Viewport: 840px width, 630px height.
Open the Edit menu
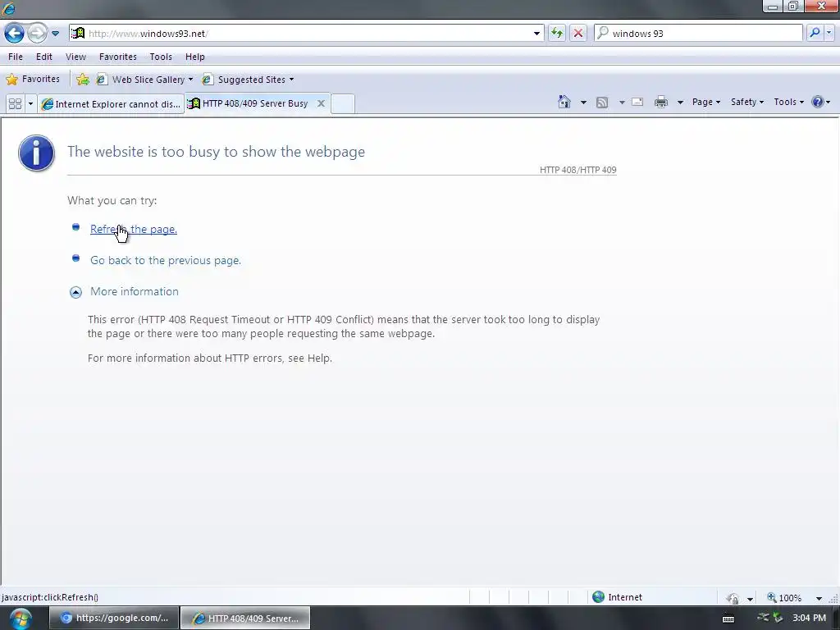(x=44, y=57)
